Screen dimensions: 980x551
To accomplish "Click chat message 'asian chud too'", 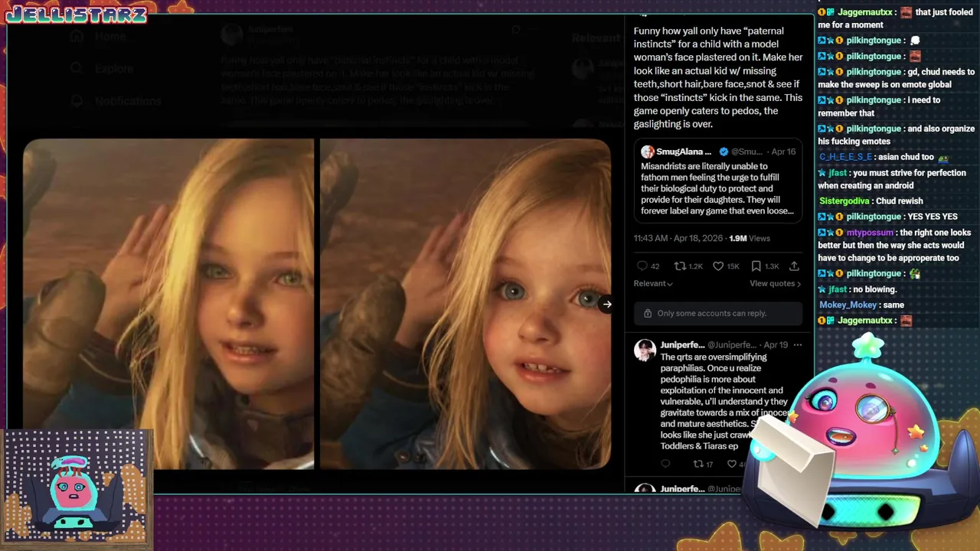I will [906, 157].
